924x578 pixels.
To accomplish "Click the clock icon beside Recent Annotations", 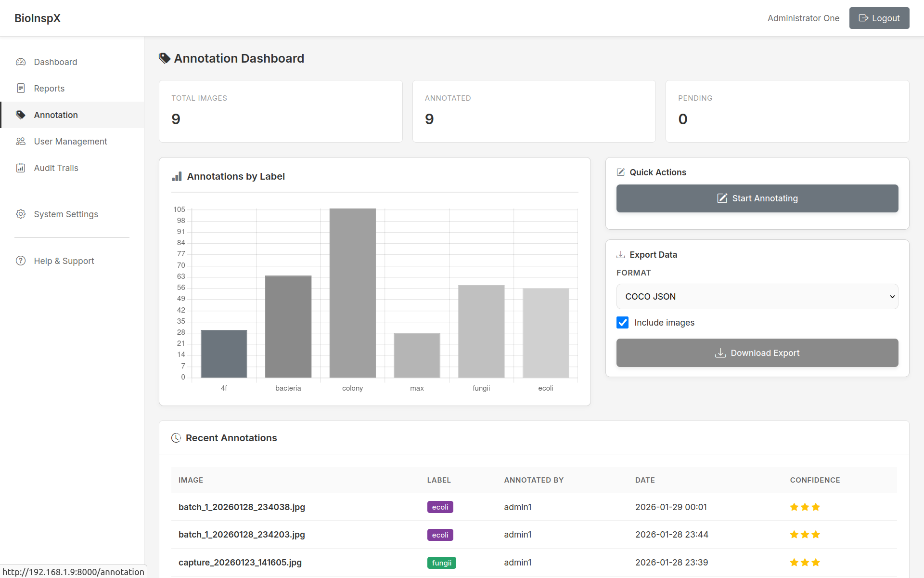I will point(176,438).
